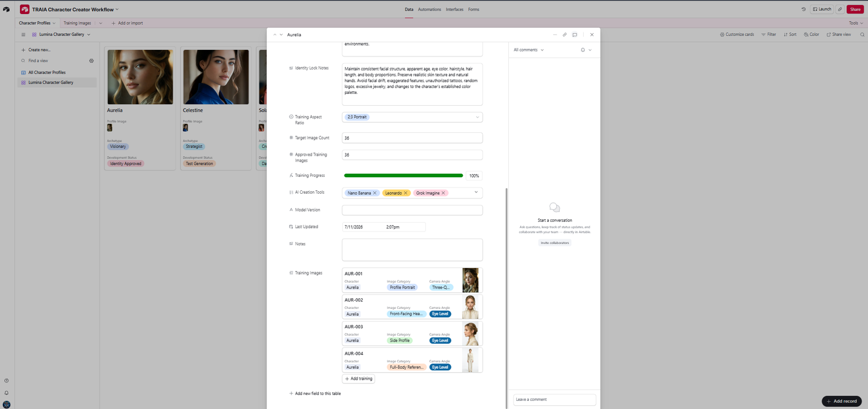Click Customize cards
Screen dimensions: 868x409
pyautogui.click(x=737, y=35)
